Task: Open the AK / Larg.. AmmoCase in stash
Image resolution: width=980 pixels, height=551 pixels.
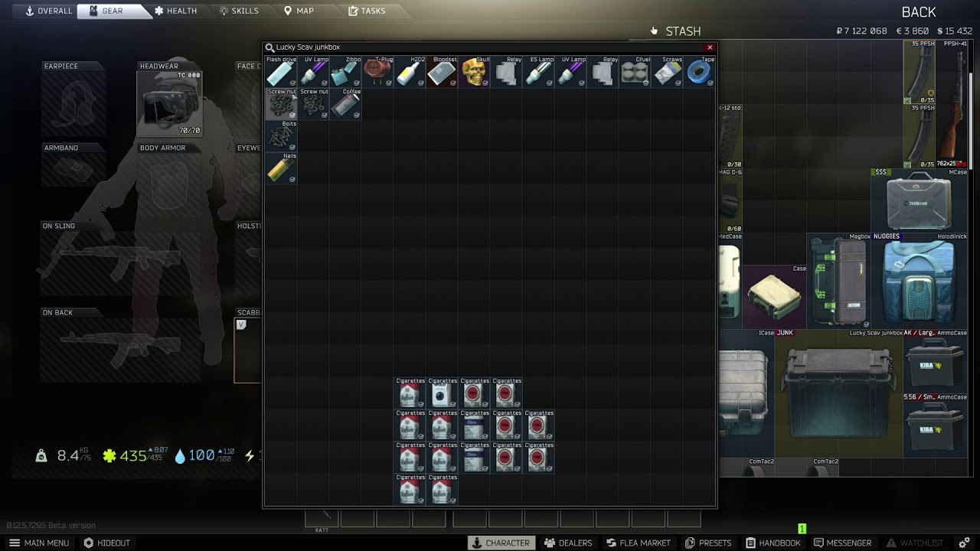Action: coord(936,361)
